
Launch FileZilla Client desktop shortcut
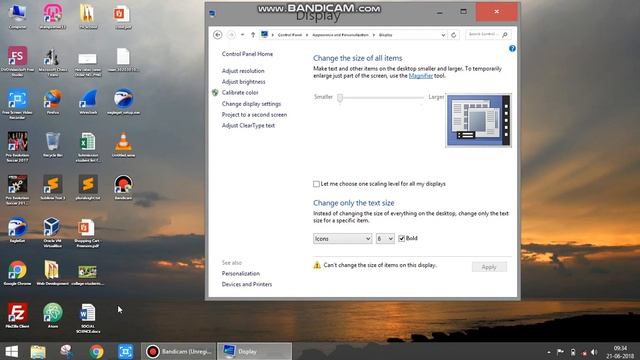click(18, 316)
